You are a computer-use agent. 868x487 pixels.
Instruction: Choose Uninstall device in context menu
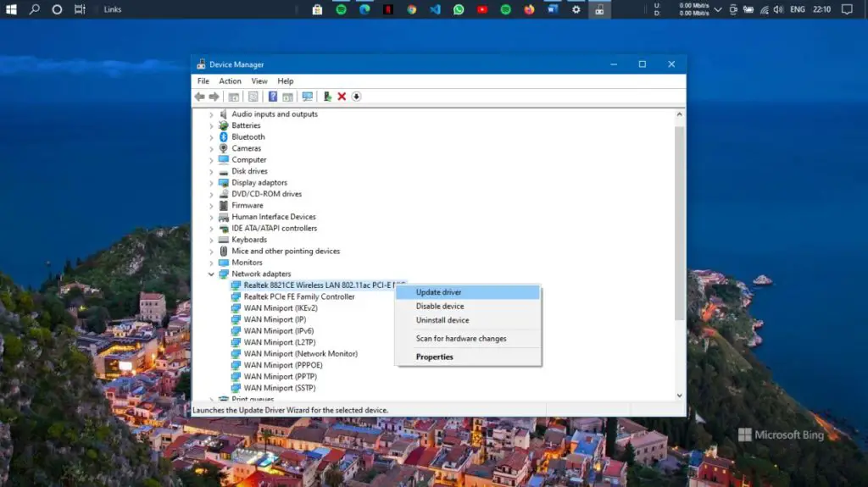468,320
